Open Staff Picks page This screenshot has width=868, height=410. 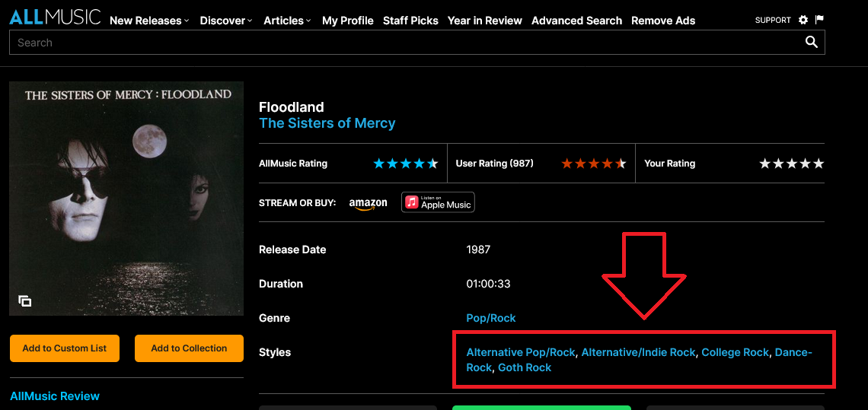tap(410, 21)
